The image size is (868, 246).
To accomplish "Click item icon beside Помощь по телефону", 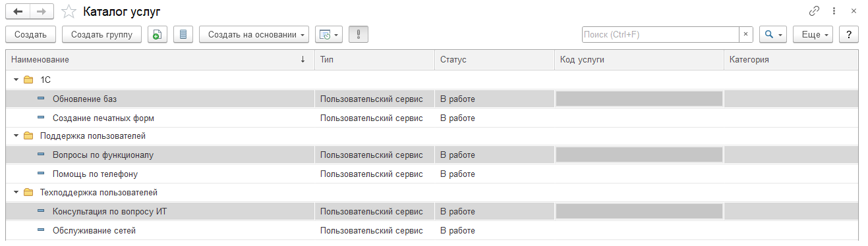I will pos(41,174).
